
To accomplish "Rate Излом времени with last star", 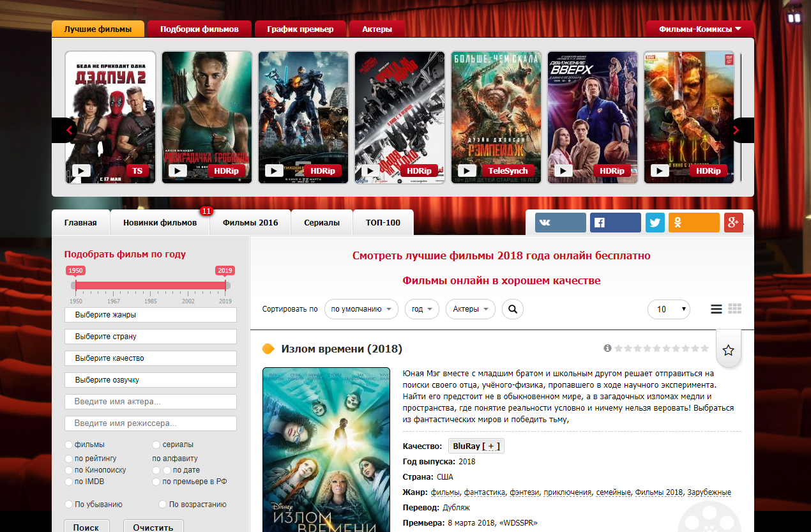I will (x=704, y=349).
